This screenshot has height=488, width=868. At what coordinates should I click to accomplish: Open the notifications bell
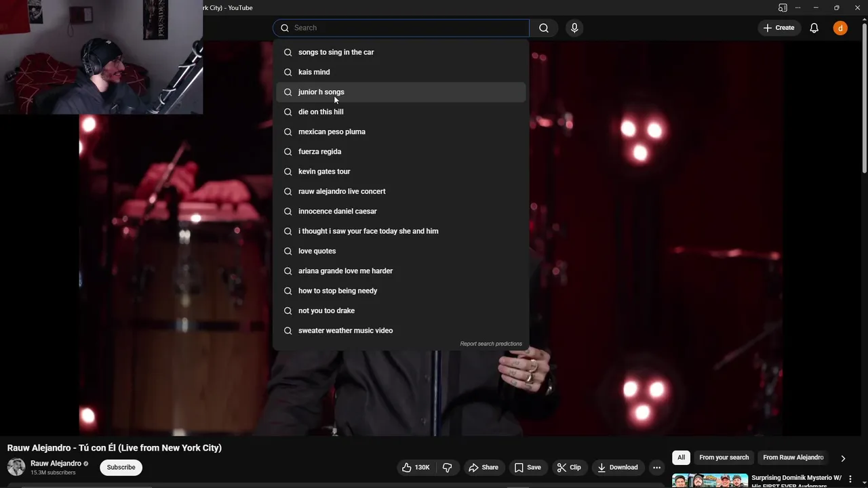pyautogui.click(x=814, y=28)
